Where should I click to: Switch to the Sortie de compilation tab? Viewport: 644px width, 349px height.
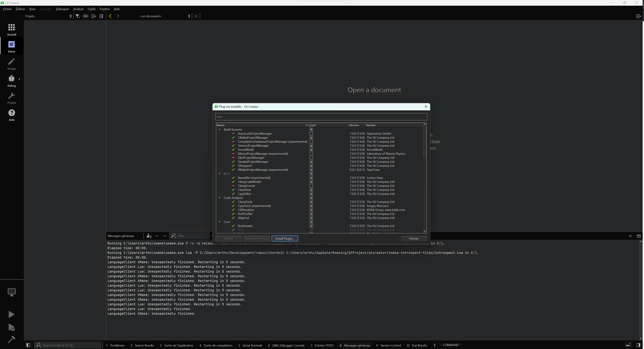tap(218, 345)
